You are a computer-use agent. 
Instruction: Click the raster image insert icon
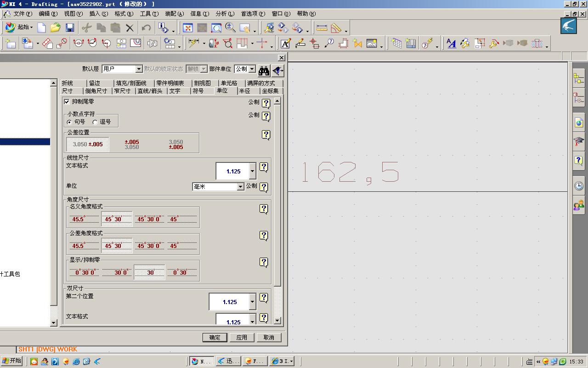click(x=372, y=44)
